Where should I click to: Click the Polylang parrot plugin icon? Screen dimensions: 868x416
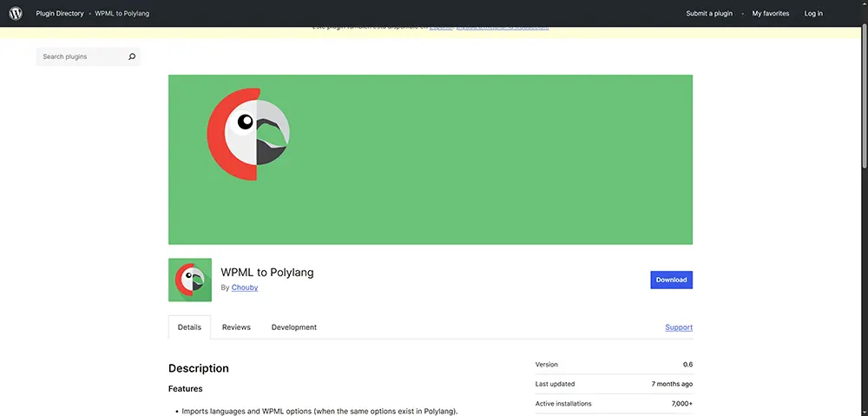(190, 280)
